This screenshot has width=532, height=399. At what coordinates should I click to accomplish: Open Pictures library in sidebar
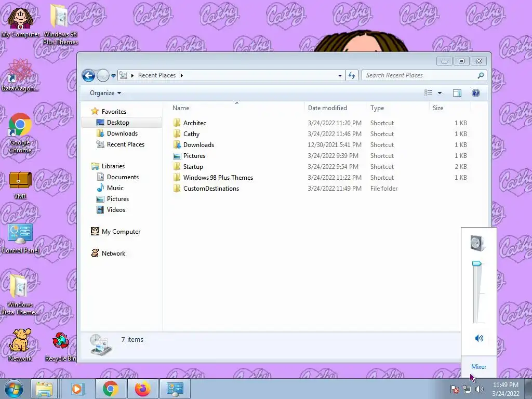[113, 199]
